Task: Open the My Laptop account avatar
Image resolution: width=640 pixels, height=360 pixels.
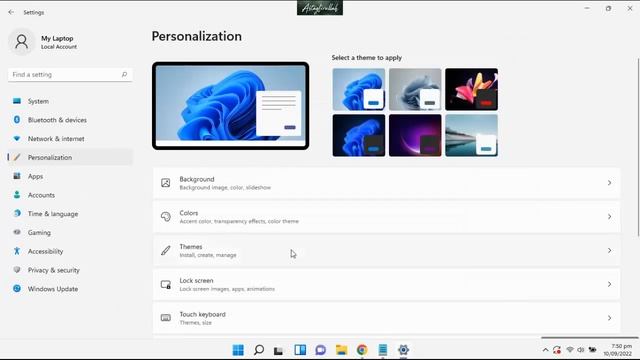Action: [22, 42]
